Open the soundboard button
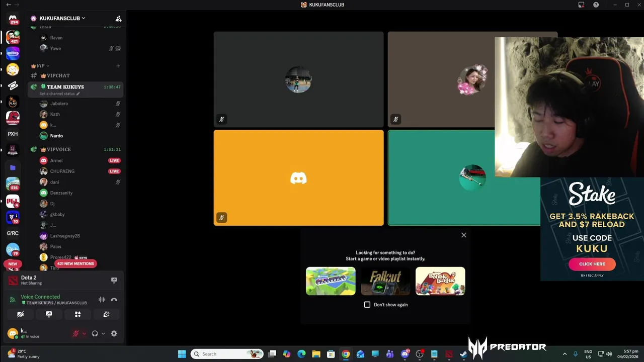 click(x=106, y=314)
